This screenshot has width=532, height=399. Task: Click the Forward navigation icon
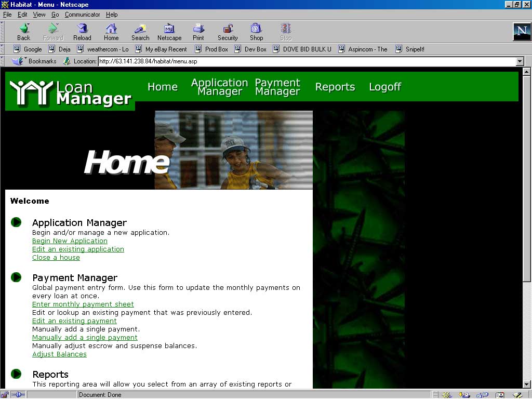tap(54, 32)
